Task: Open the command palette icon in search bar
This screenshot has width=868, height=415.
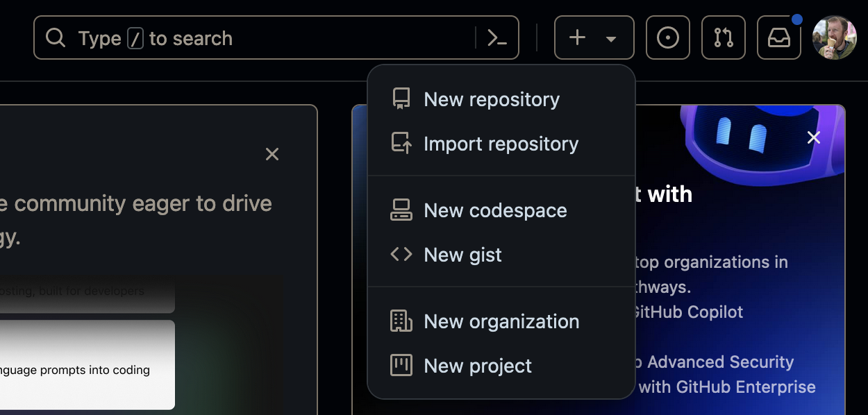Action: point(497,38)
